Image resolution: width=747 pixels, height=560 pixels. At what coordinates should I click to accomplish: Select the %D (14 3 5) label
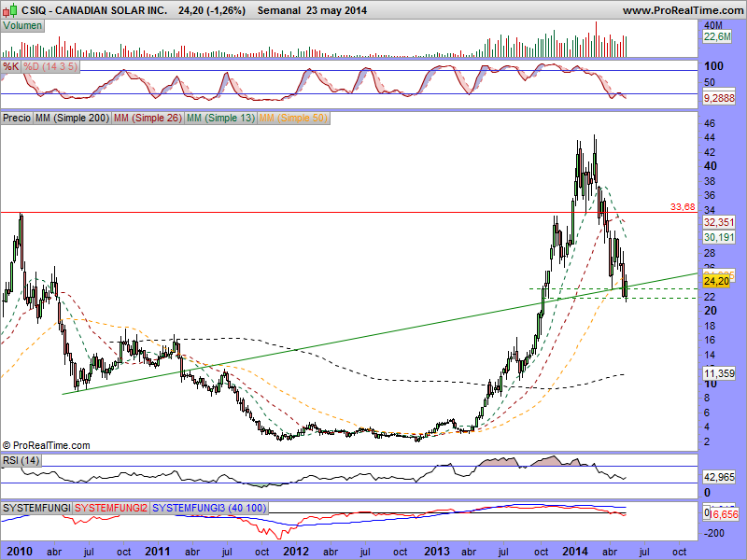(50, 66)
